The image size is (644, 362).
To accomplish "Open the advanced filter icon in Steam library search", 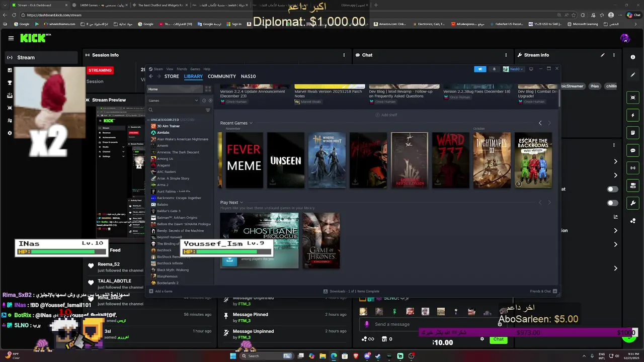I will point(208,110).
